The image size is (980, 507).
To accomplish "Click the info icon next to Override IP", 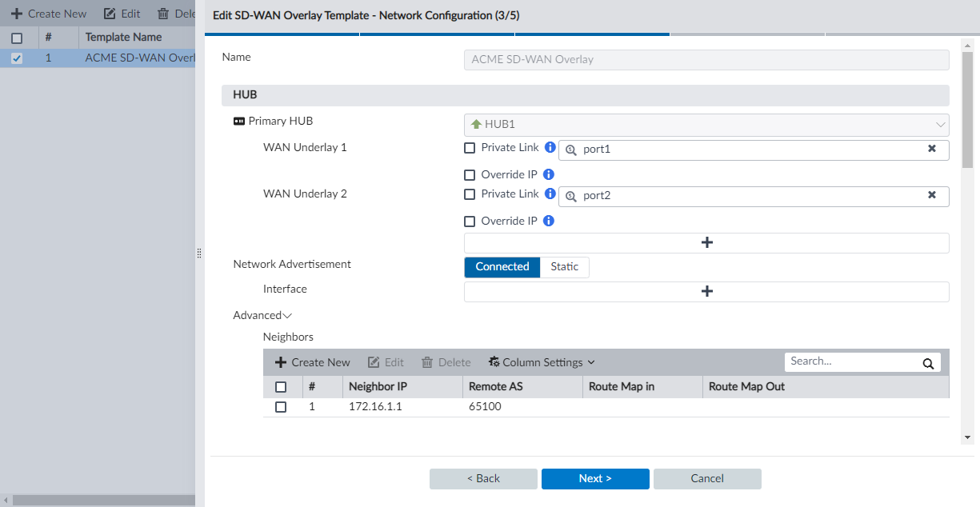I will click(x=548, y=174).
